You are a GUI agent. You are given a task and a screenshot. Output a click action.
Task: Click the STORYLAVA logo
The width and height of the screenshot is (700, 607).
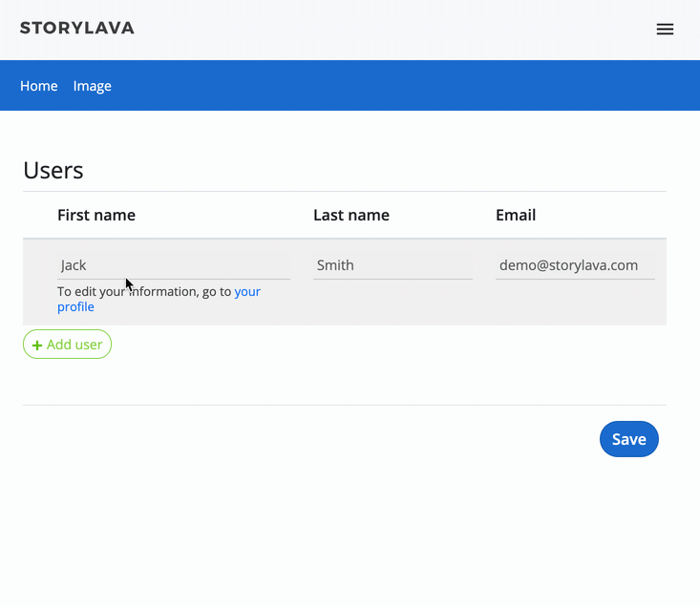[77, 28]
